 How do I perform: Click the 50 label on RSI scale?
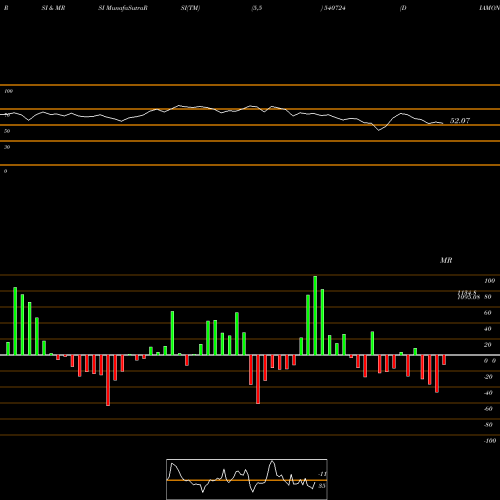click(7, 131)
